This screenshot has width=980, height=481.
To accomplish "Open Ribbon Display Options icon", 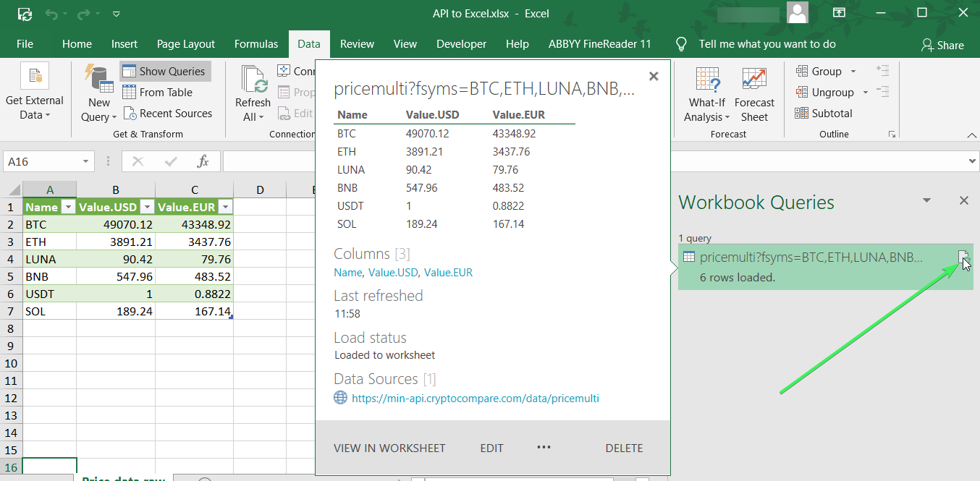I will click(839, 13).
